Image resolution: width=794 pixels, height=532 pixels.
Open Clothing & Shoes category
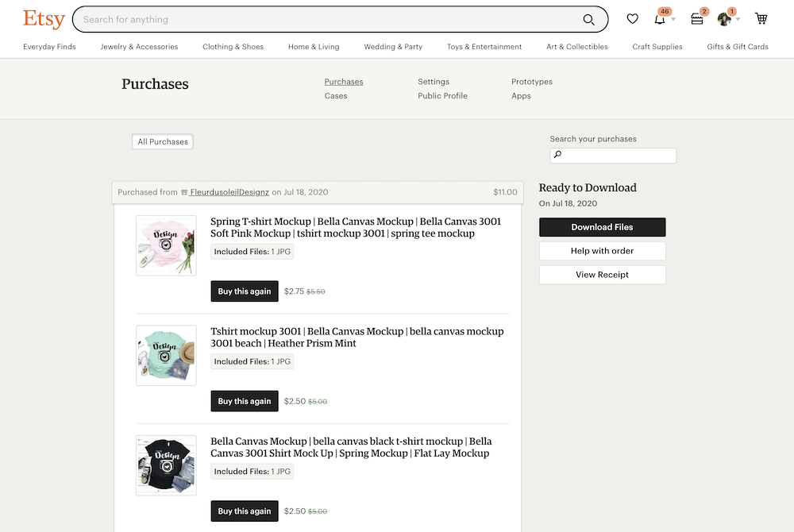pyautogui.click(x=233, y=47)
